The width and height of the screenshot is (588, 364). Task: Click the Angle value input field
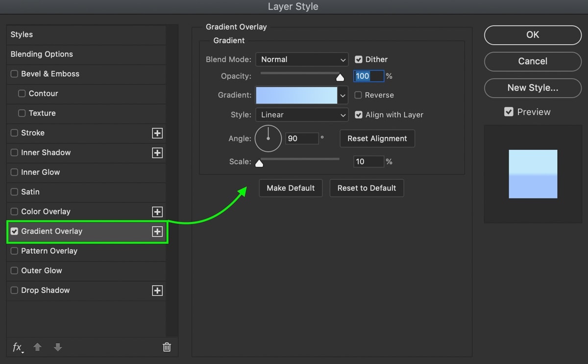tap(302, 139)
